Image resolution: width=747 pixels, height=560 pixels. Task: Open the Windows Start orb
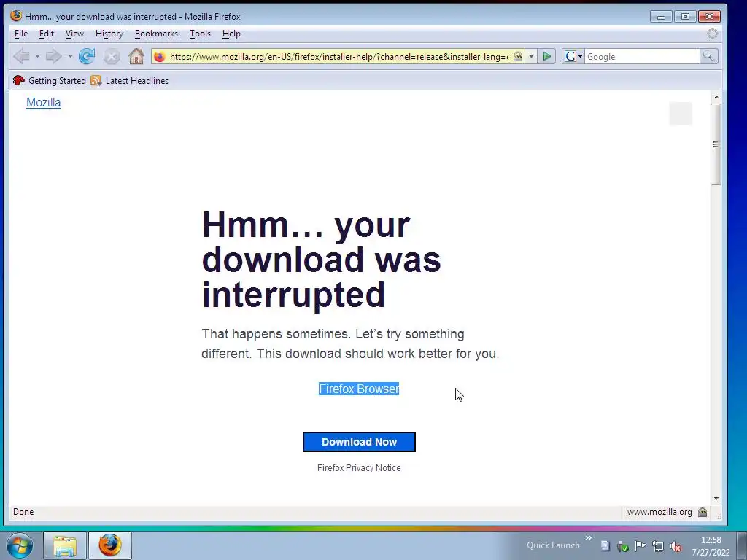point(20,545)
